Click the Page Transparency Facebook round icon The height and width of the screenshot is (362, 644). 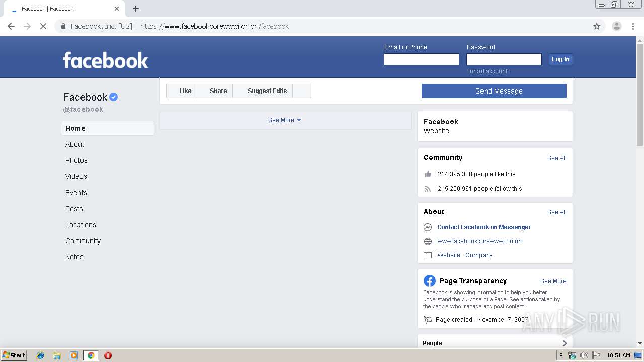pyautogui.click(x=430, y=281)
